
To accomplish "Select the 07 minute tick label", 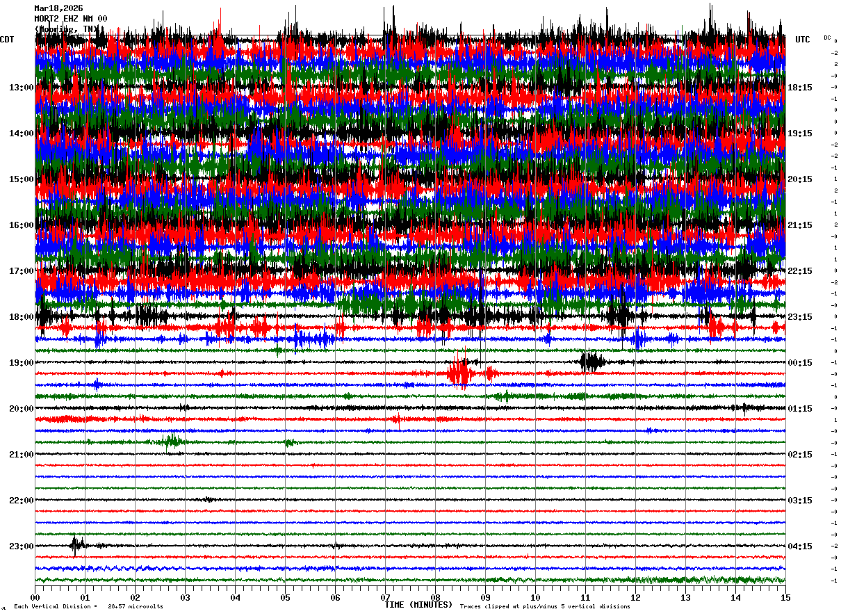I will tap(385, 597).
